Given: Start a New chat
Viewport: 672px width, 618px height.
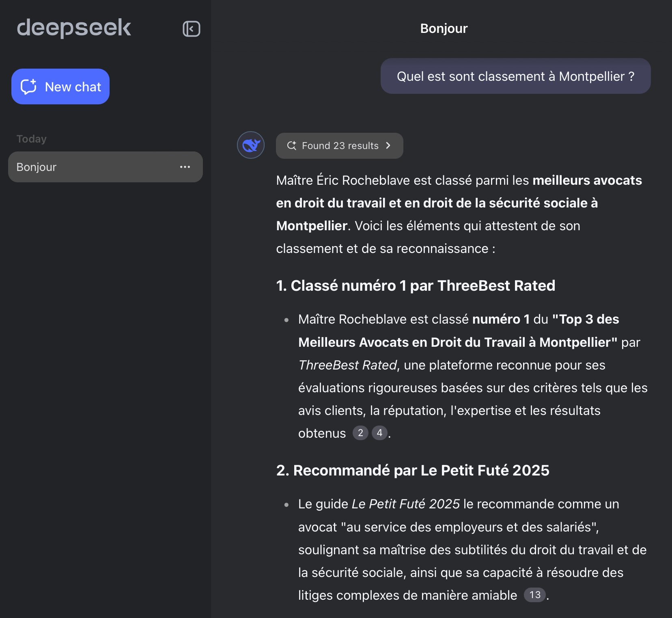Looking at the screenshot, I should [60, 86].
